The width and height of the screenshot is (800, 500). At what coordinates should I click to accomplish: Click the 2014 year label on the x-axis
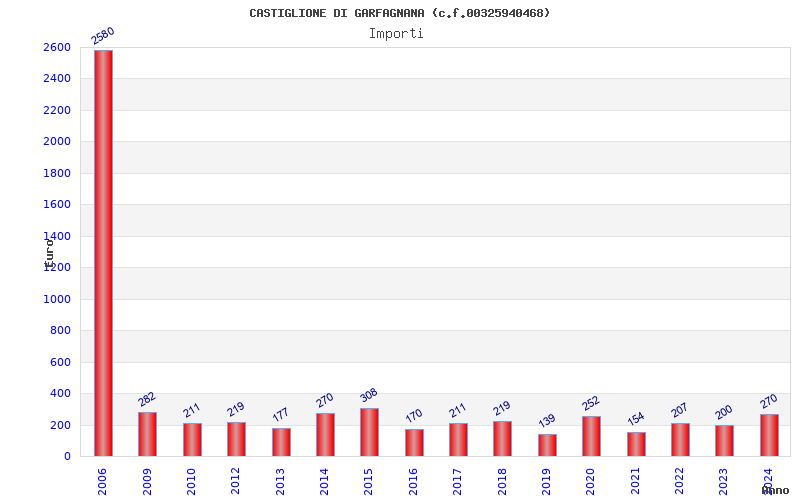(x=324, y=482)
